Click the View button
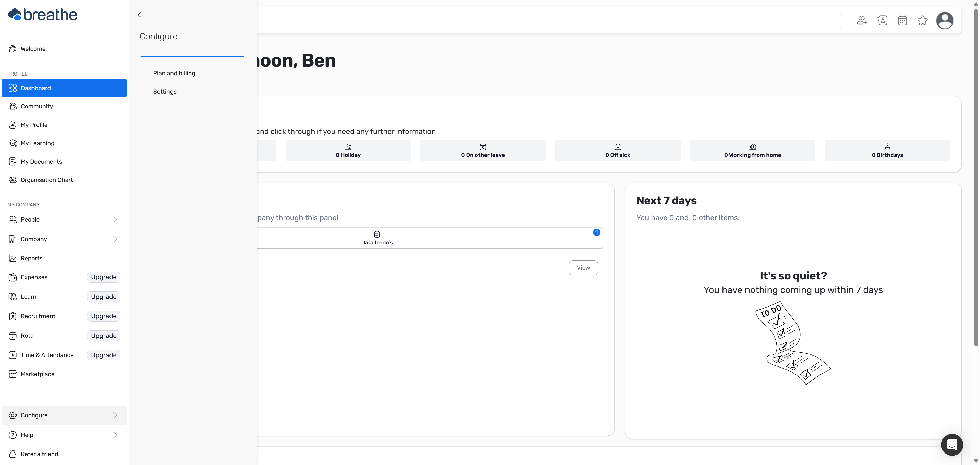This screenshot has width=980, height=465. click(x=583, y=268)
